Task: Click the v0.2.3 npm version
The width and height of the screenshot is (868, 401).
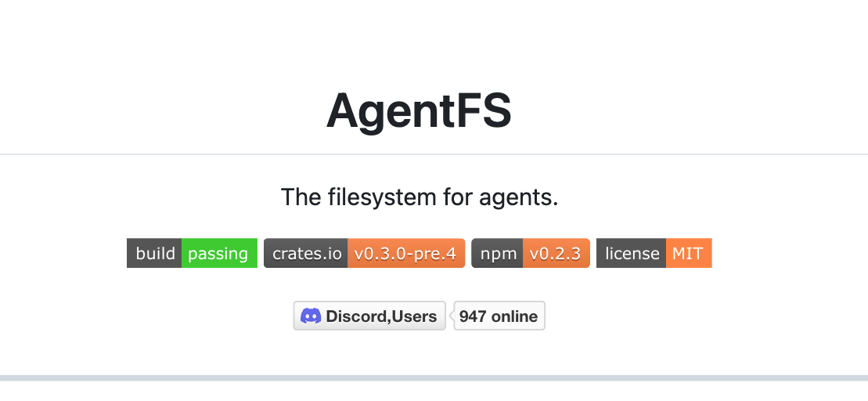Action: point(555,254)
